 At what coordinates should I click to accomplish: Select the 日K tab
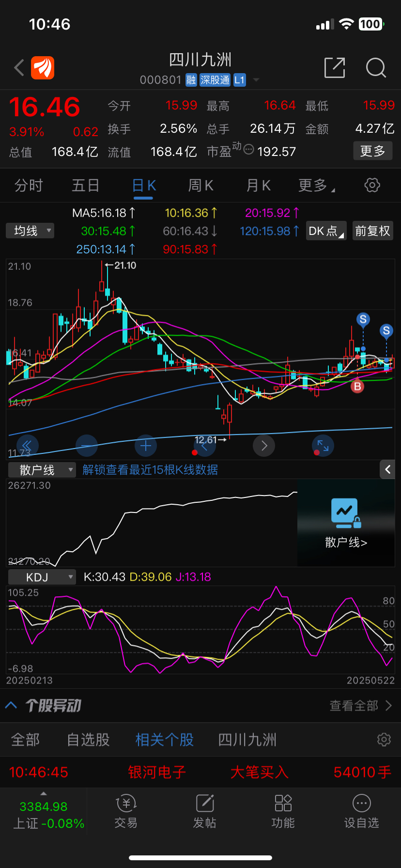pos(144,186)
